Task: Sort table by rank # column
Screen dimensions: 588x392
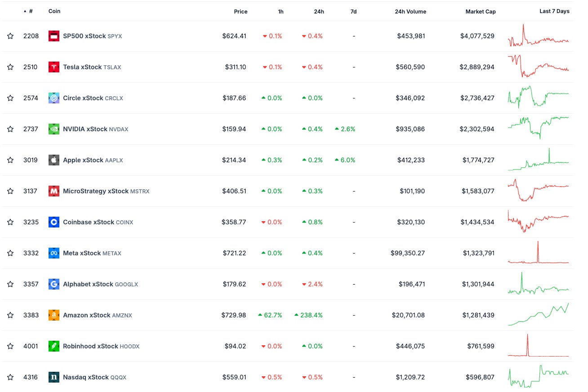Action: (28, 11)
